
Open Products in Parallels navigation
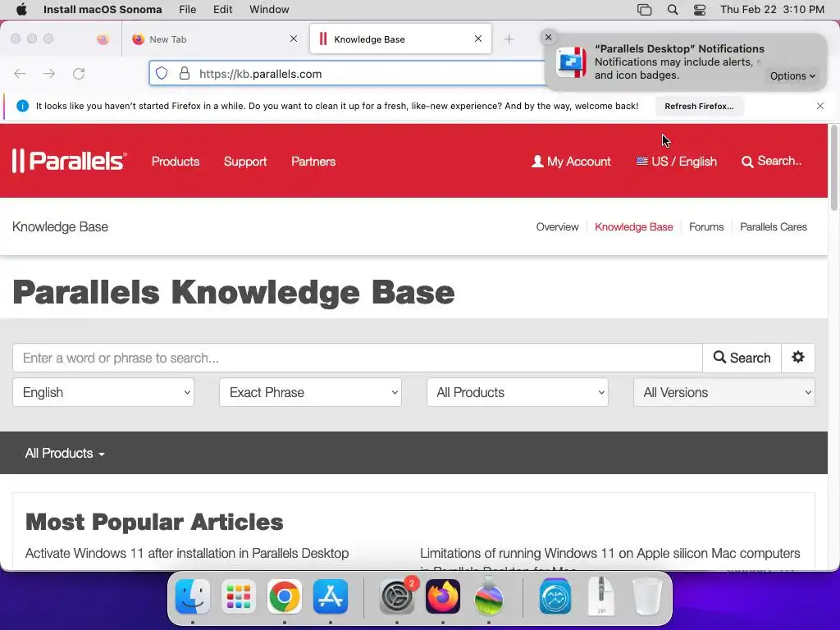[176, 162]
